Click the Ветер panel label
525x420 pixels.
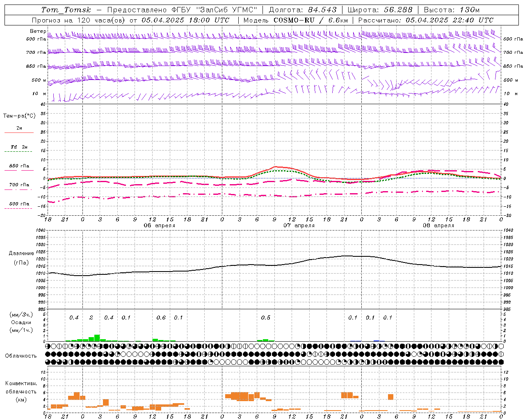(38, 31)
